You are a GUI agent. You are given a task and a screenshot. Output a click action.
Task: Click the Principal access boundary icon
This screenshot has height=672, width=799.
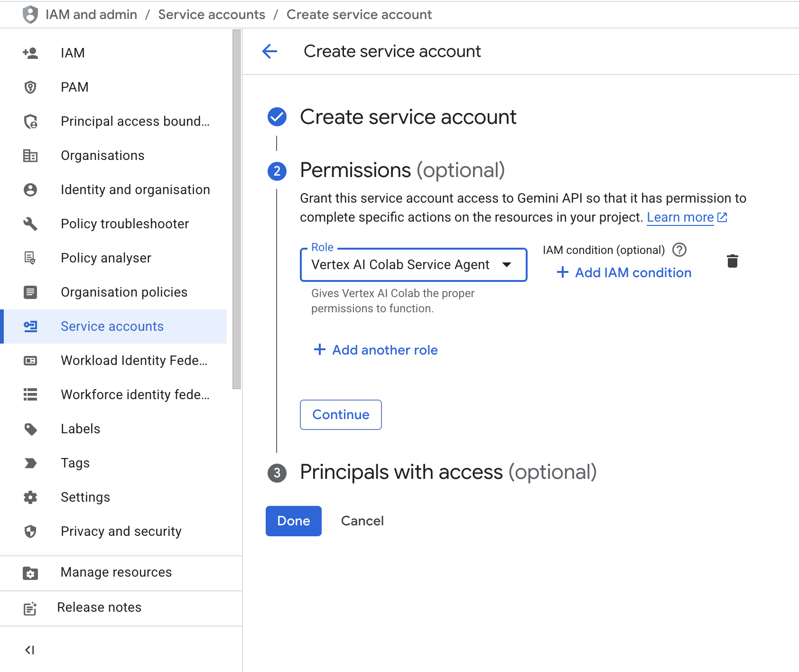pyautogui.click(x=30, y=121)
